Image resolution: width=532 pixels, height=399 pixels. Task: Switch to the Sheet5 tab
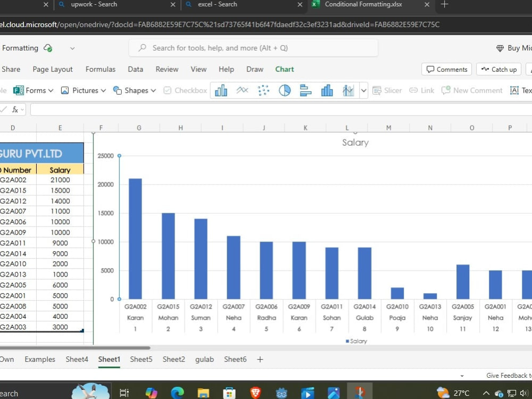tap(141, 359)
